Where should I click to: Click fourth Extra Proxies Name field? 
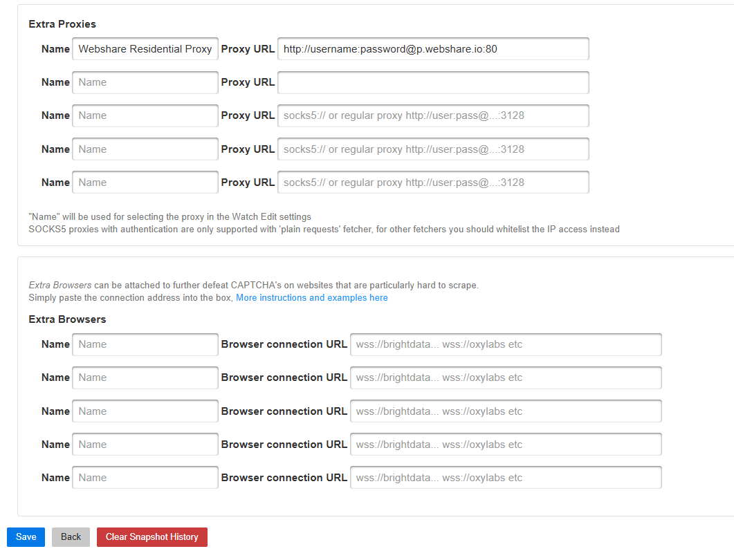pos(145,149)
